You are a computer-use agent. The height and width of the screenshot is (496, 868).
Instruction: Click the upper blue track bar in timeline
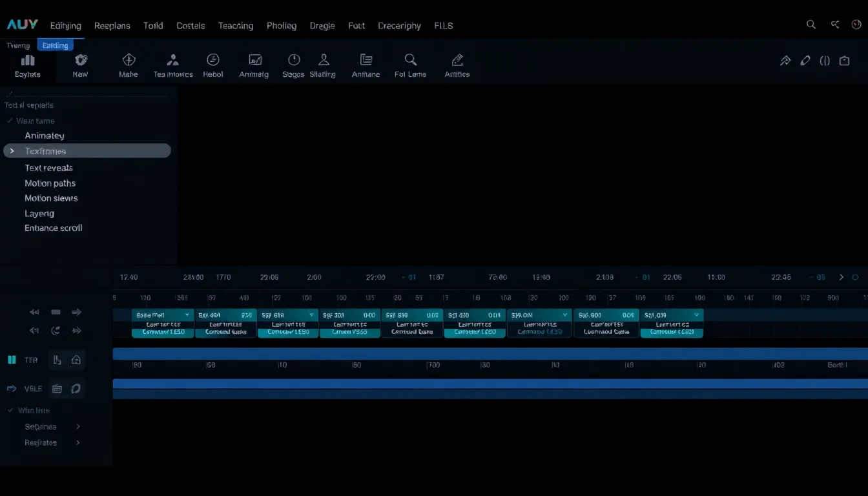(490, 353)
